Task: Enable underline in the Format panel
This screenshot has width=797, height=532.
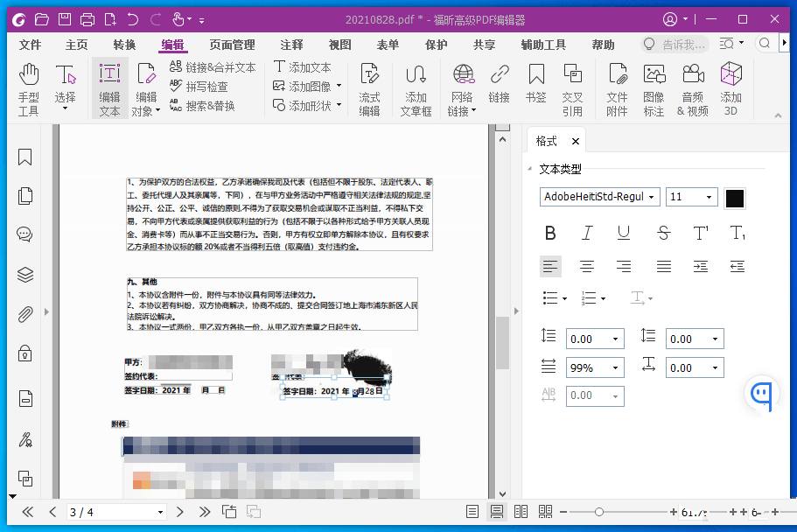Action: (625, 233)
